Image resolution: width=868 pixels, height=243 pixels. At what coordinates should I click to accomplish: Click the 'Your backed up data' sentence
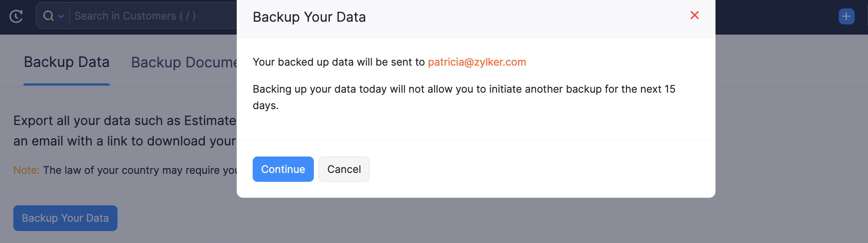[x=338, y=62]
